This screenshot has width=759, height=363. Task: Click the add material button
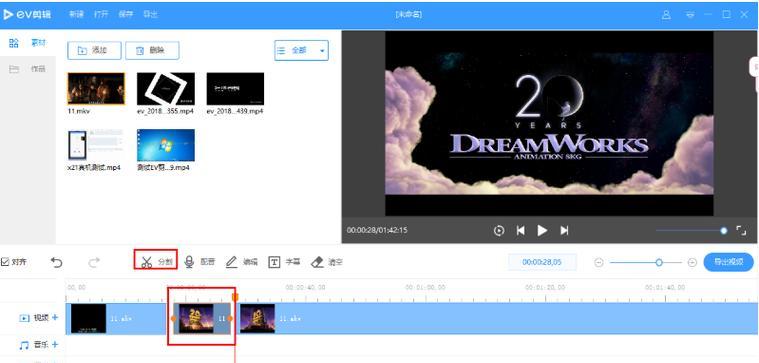pyautogui.click(x=94, y=50)
